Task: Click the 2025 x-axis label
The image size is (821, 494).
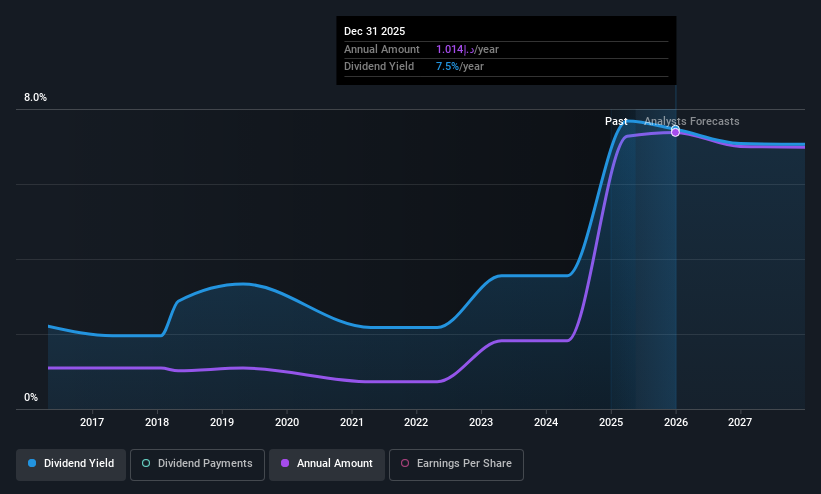Action: pyautogui.click(x=611, y=422)
